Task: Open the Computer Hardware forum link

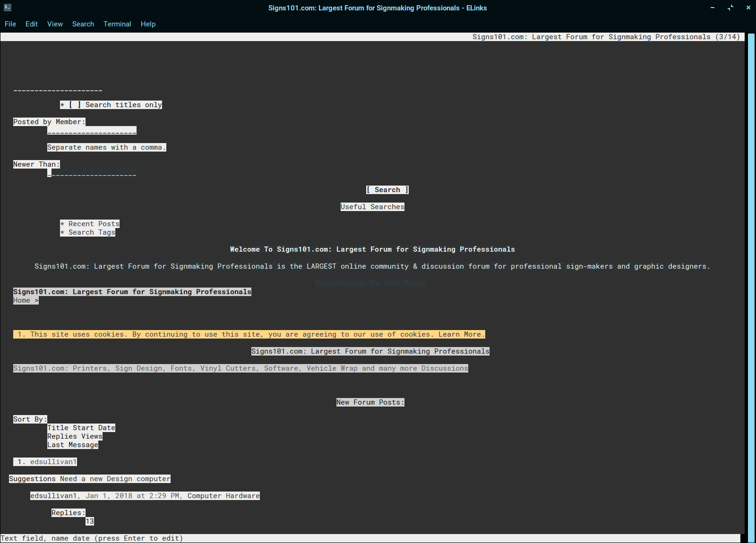Action: coord(223,496)
